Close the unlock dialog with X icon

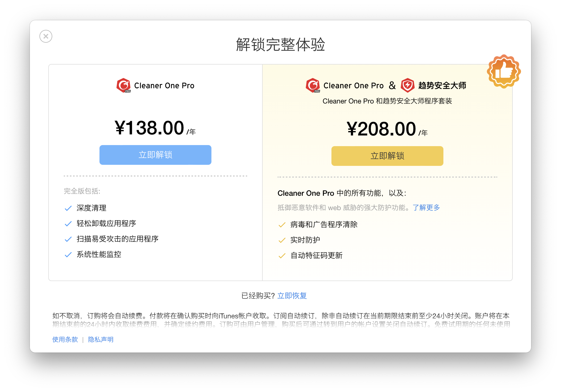click(46, 36)
